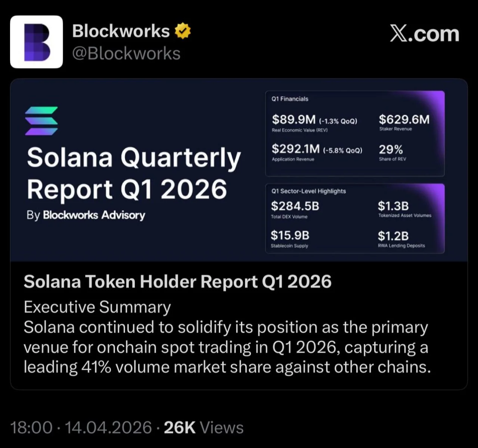Click the 14.04.2026 post date
The image size is (478, 448).
108,427
